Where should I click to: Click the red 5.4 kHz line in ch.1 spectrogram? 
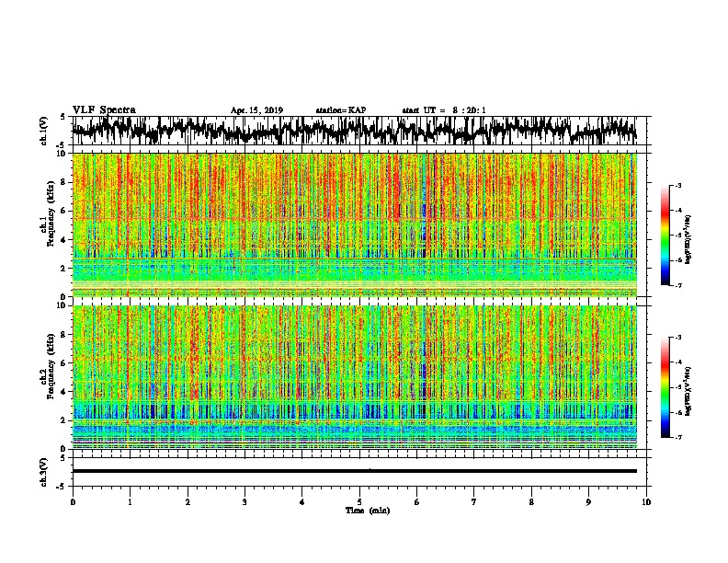[354, 219]
